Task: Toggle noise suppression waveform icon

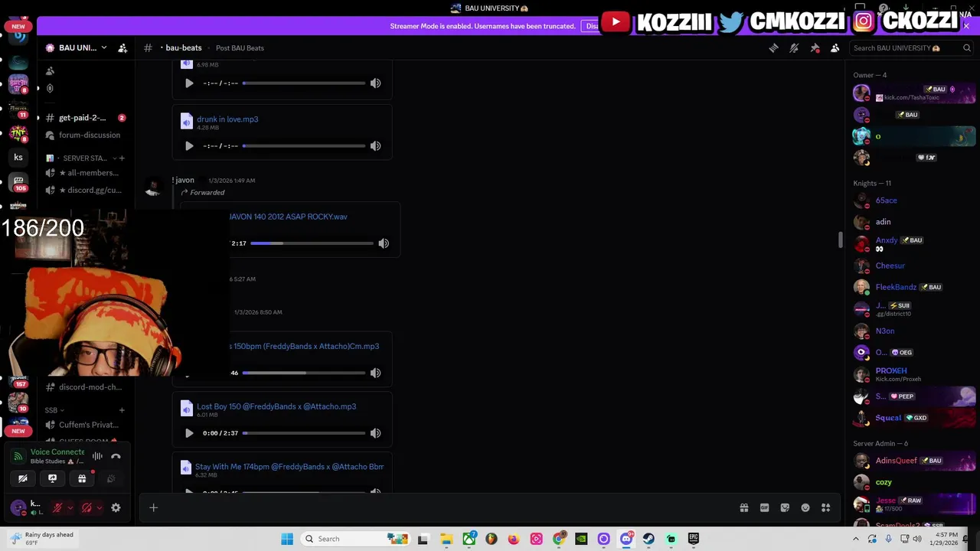Action: (x=97, y=456)
